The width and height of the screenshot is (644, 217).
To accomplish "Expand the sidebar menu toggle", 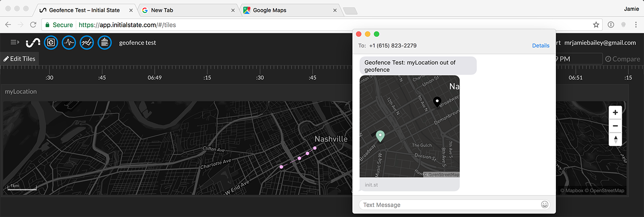I will point(15,42).
